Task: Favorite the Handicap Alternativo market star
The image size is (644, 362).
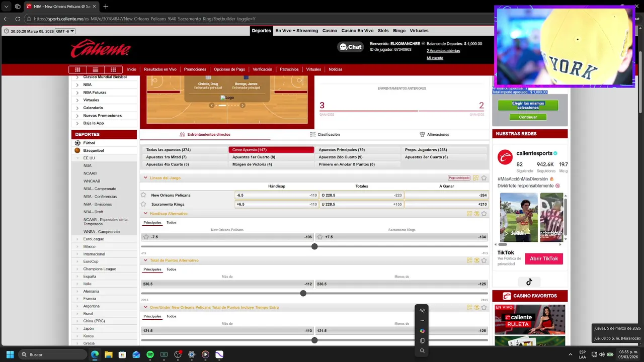Action: 484,214
